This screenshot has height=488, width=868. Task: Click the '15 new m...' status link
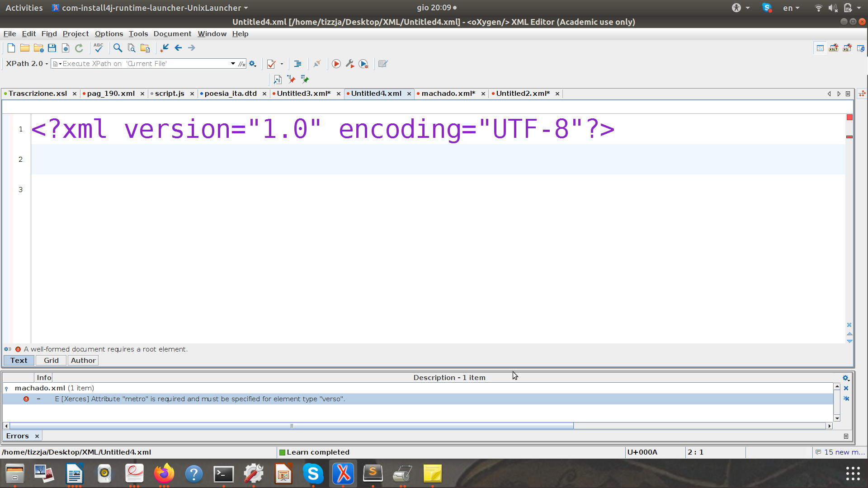[844, 452]
